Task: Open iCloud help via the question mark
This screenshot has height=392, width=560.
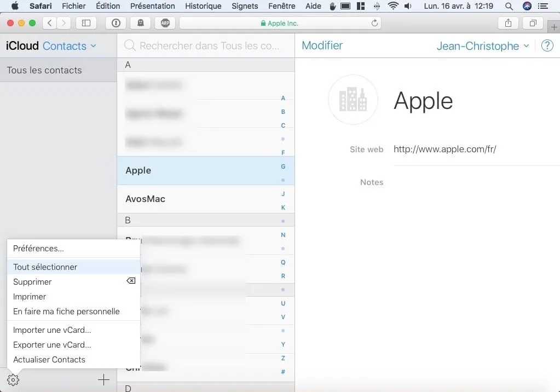Action: [547, 46]
